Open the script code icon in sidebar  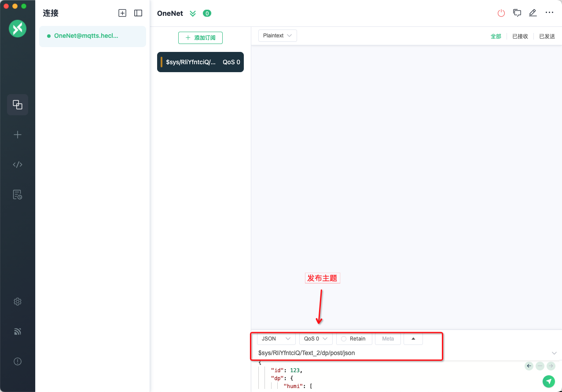point(18,165)
